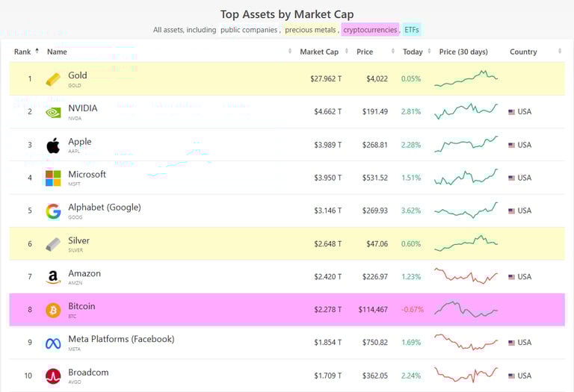Open the Apple company page
Viewport: 574px width, 392px height.
[x=80, y=142]
